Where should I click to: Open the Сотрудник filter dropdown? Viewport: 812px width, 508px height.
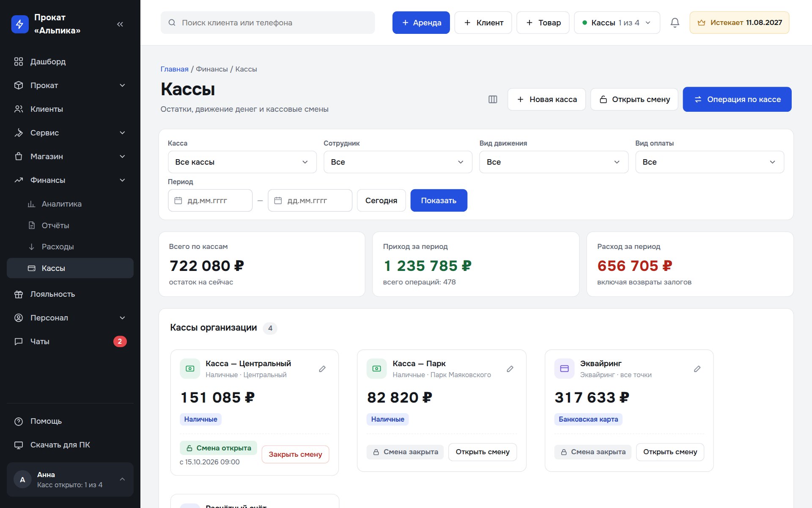pos(398,162)
